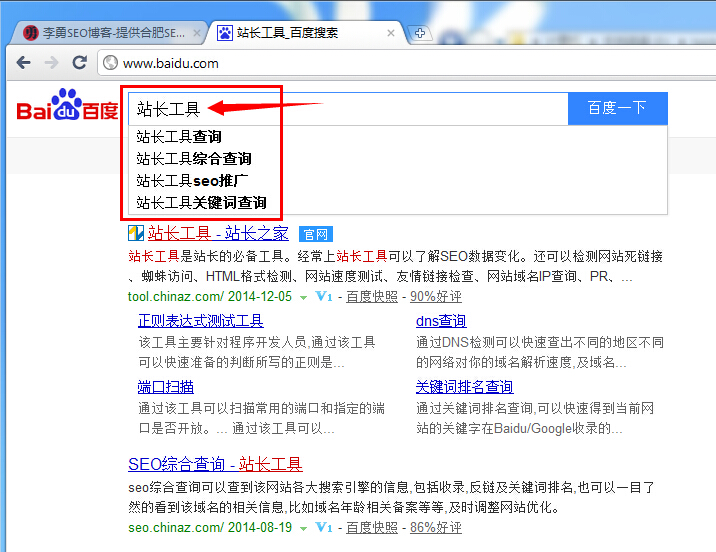
Task: Expand dropdown arrow after tool.chinaz.com date
Action: [x=303, y=298]
